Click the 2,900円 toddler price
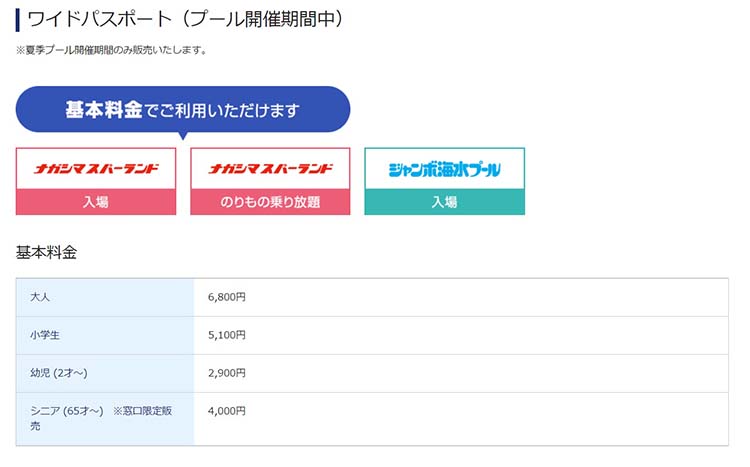The width and height of the screenshot is (750, 467). (x=227, y=373)
